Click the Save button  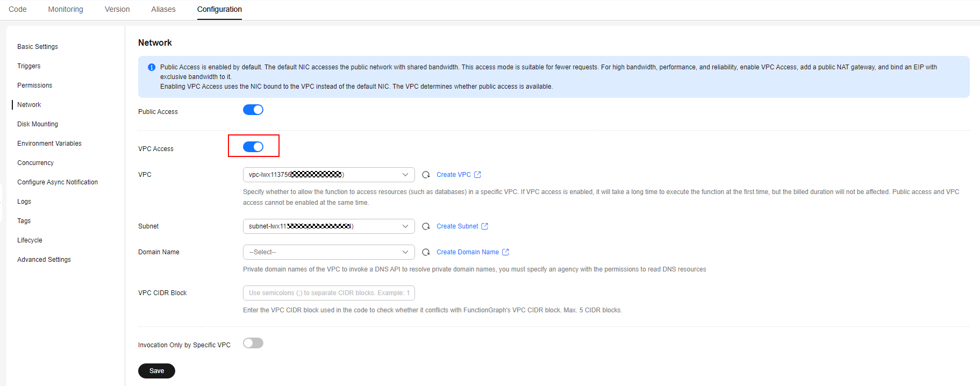point(156,371)
